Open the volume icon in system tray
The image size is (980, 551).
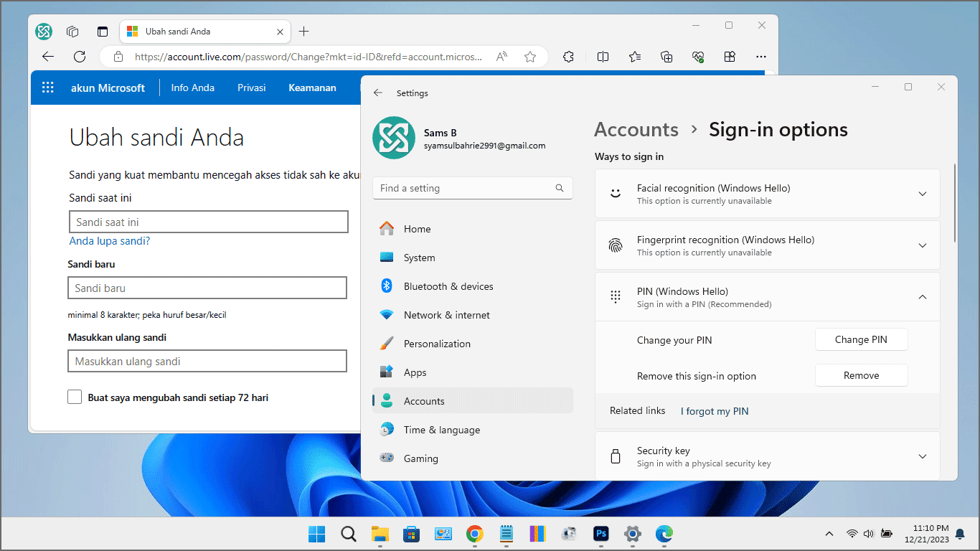tap(869, 534)
